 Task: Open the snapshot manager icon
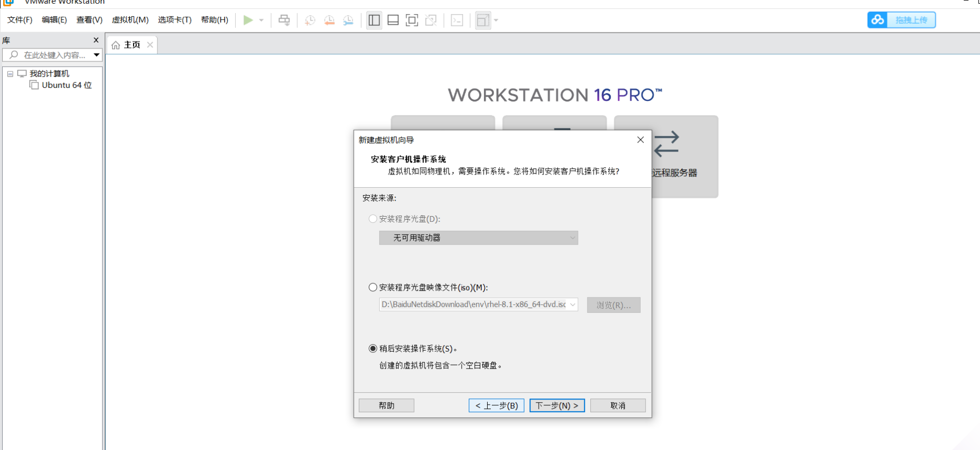click(x=348, y=21)
